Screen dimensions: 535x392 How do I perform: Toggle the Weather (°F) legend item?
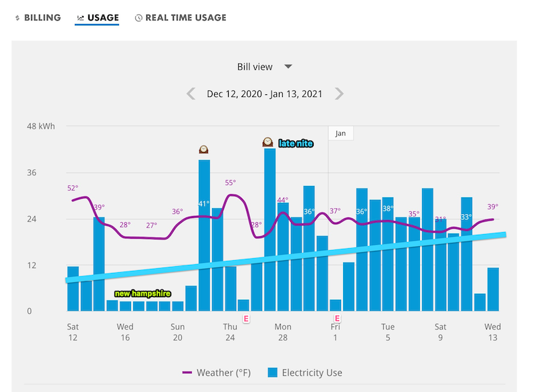pyautogui.click(x=217, y=373)
